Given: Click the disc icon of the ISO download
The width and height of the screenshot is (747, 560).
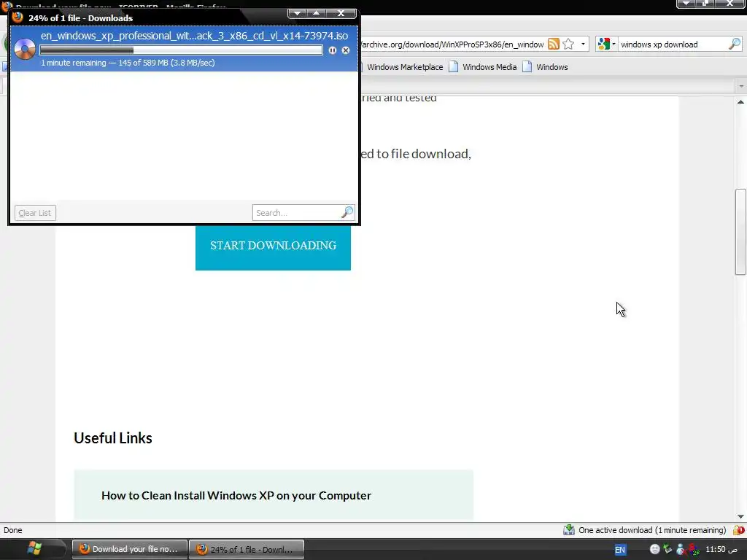Looking at the screenshot, I should (25, 49).
